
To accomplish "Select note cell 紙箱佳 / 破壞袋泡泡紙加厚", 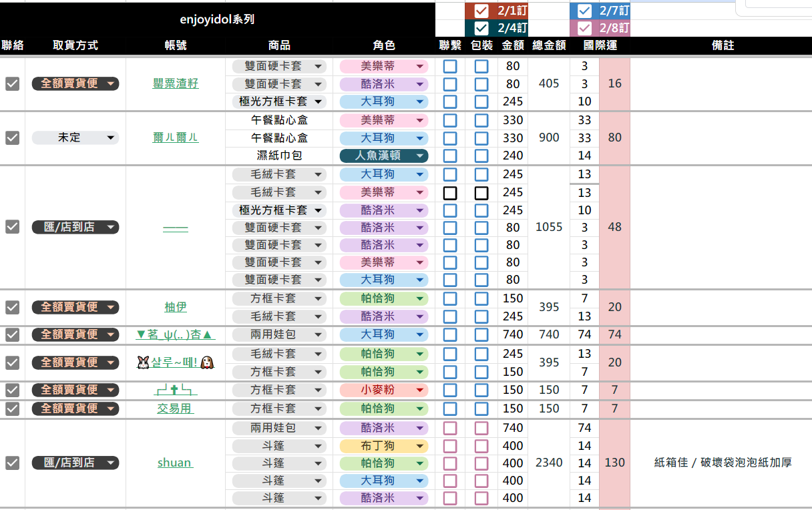I will [x=723, y=463].
